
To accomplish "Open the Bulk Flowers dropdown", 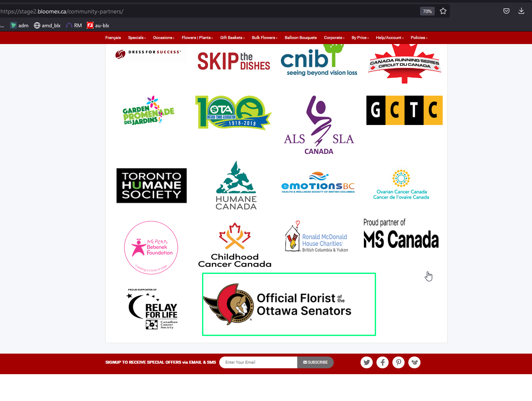I will pos(265,38).
